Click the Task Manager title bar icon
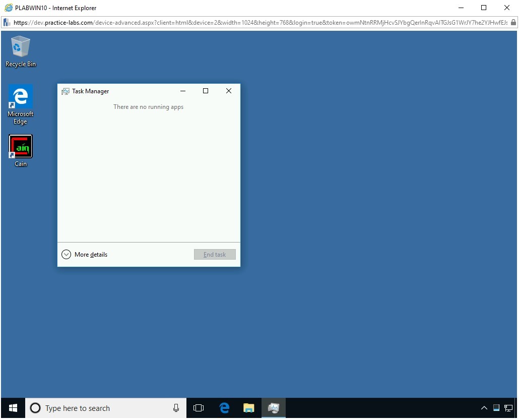Viewport: 519px width, 420px height. [x=66, y=91]
